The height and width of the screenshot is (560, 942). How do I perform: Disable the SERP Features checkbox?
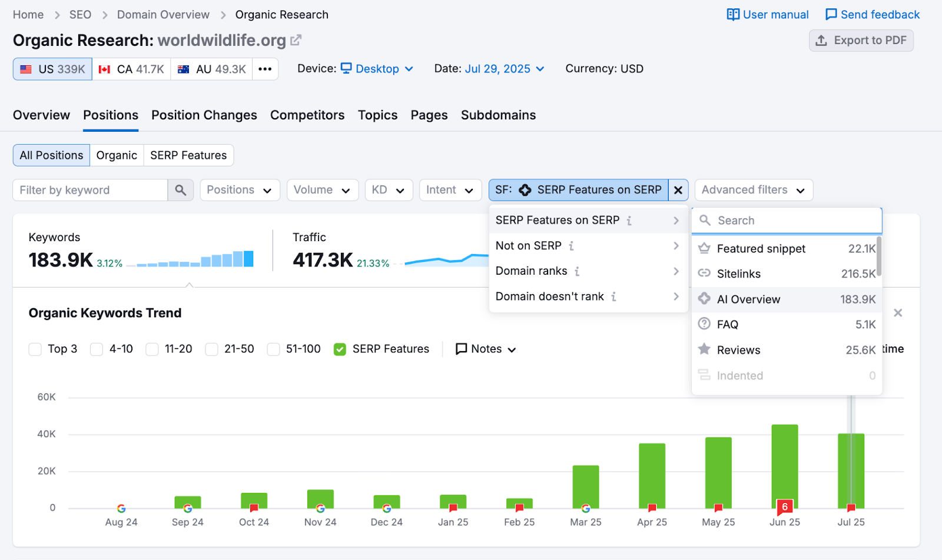pyautogui.click(x=340, y=349)
